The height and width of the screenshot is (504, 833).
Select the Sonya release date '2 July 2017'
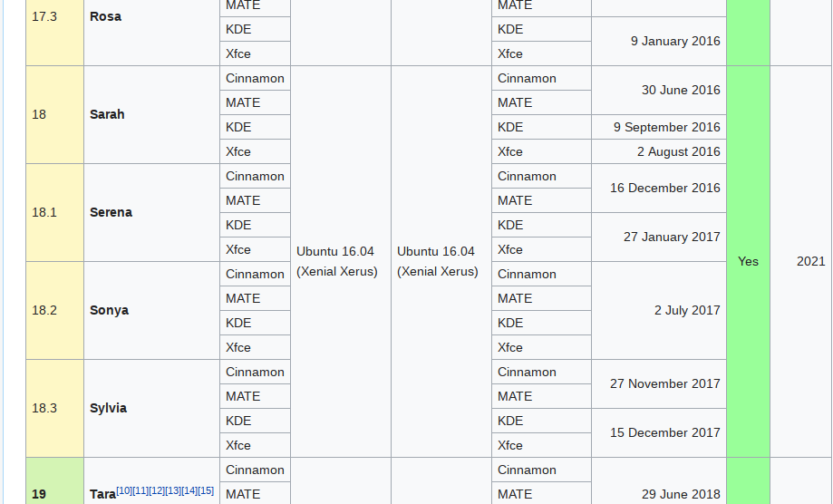687,310
